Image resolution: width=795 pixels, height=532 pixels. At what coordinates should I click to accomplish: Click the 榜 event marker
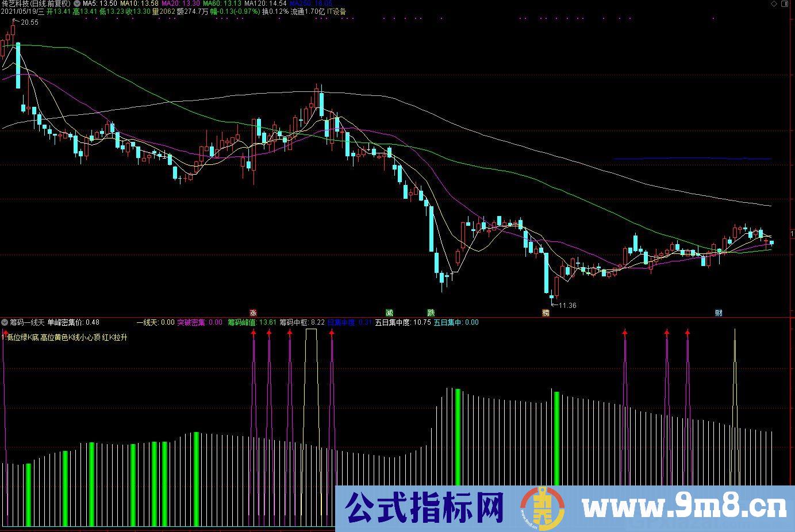pos(546,313)
